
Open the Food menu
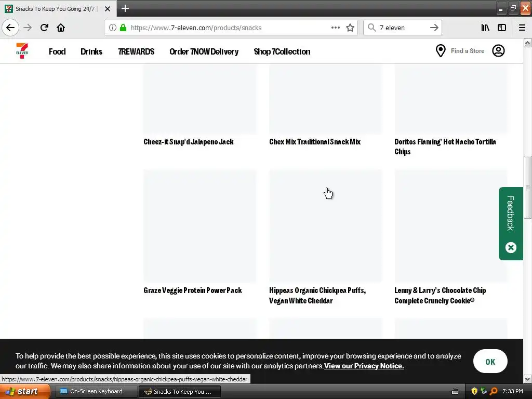(57, 51)
